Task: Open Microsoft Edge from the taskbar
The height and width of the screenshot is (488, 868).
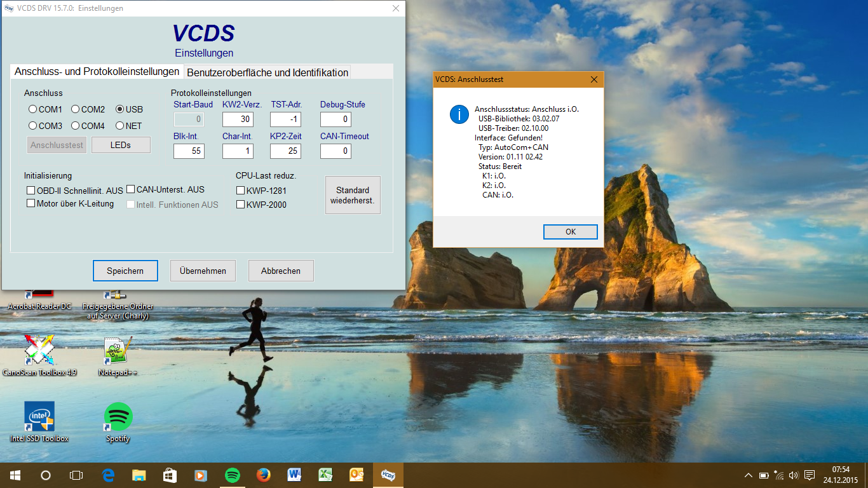Action: point(108,475)
